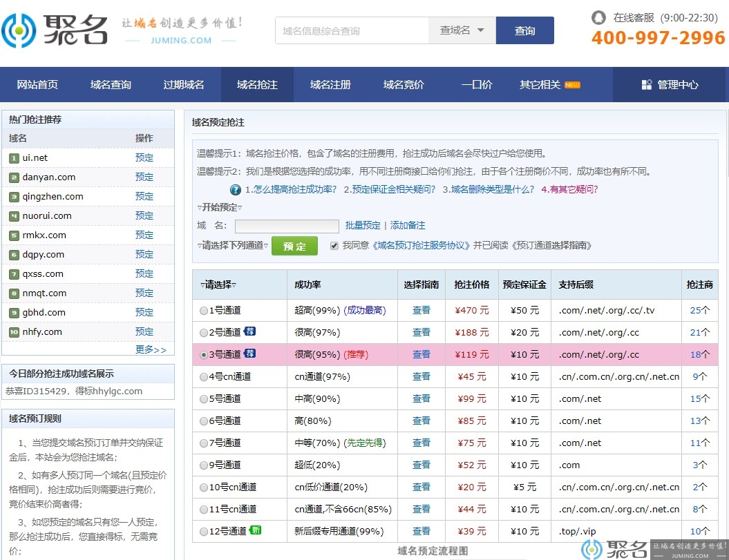The height and width of the screenshot is (560, 729).
Task: Click the management center grid icon
Action: (x=646, y=84)
